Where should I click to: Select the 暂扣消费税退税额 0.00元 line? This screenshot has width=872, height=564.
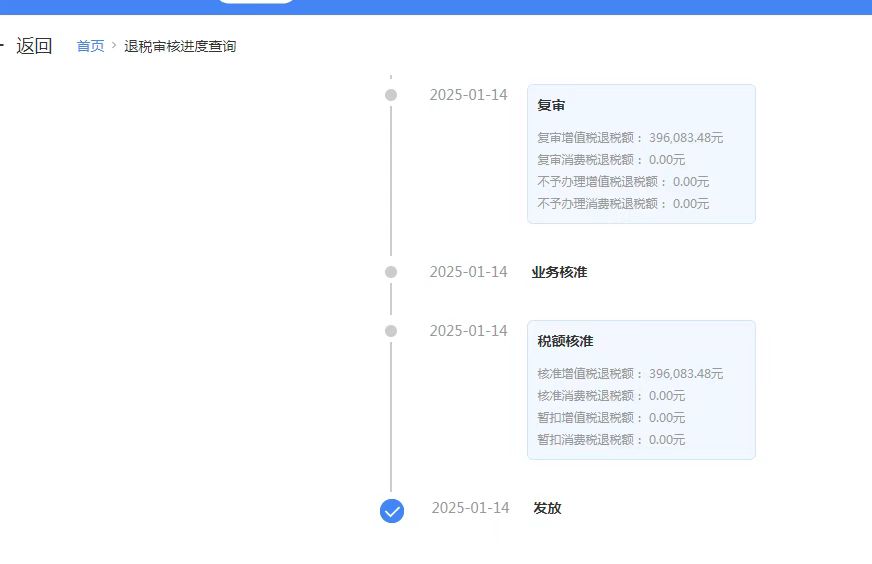(611, 439)
